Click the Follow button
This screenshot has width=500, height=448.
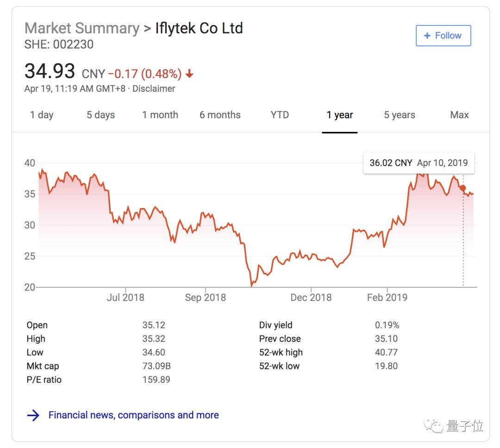point(443,36)
